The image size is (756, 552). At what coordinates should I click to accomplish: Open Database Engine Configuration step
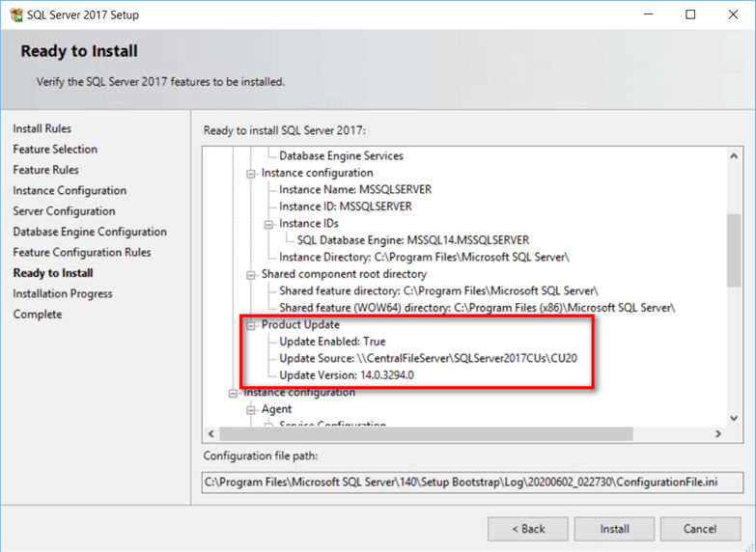[90, 232]
